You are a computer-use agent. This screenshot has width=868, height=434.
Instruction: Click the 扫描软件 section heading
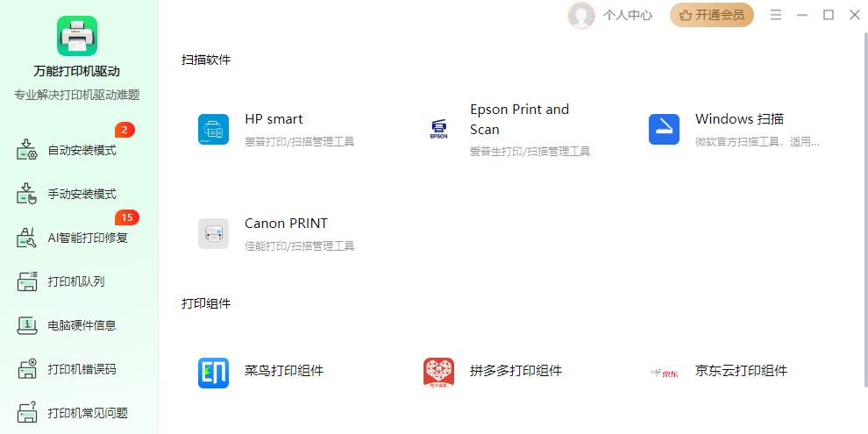pos(206,60)
